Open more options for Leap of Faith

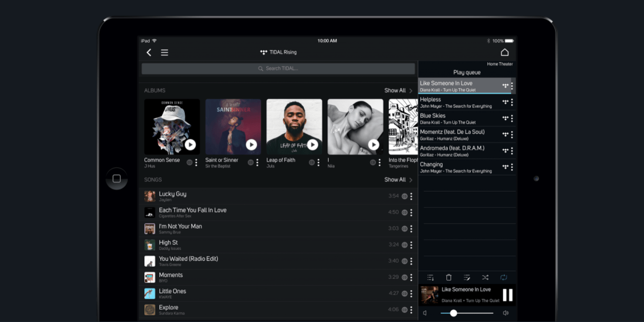[319, 163]
